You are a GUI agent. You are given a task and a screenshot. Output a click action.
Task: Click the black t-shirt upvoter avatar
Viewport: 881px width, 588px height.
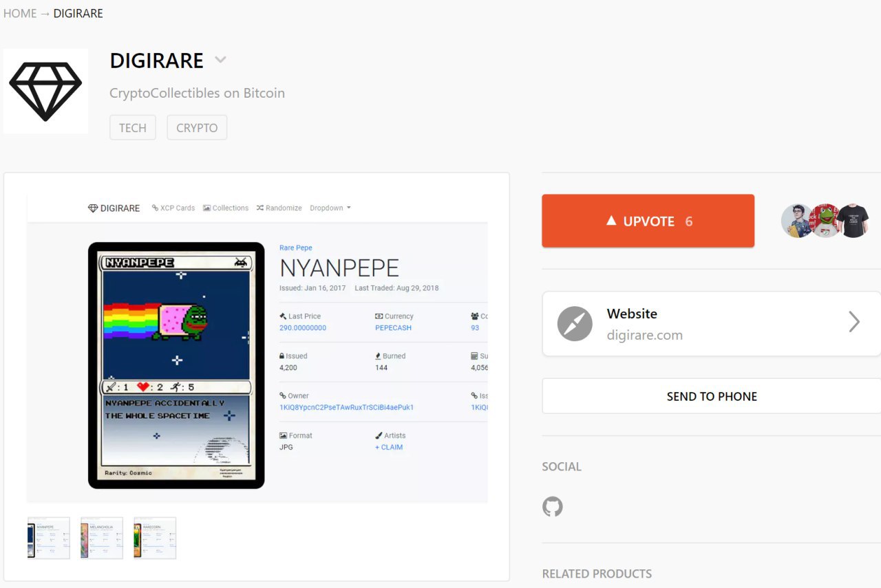pos(854,221)
